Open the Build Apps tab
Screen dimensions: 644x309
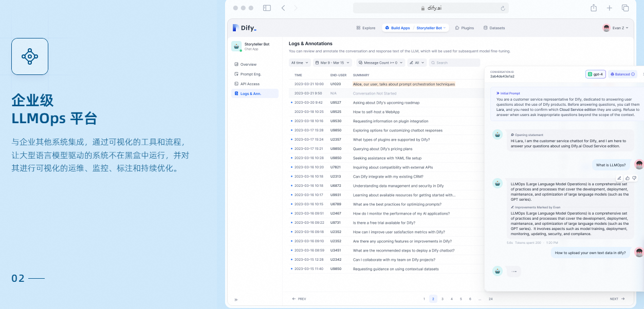pos(397,28)
